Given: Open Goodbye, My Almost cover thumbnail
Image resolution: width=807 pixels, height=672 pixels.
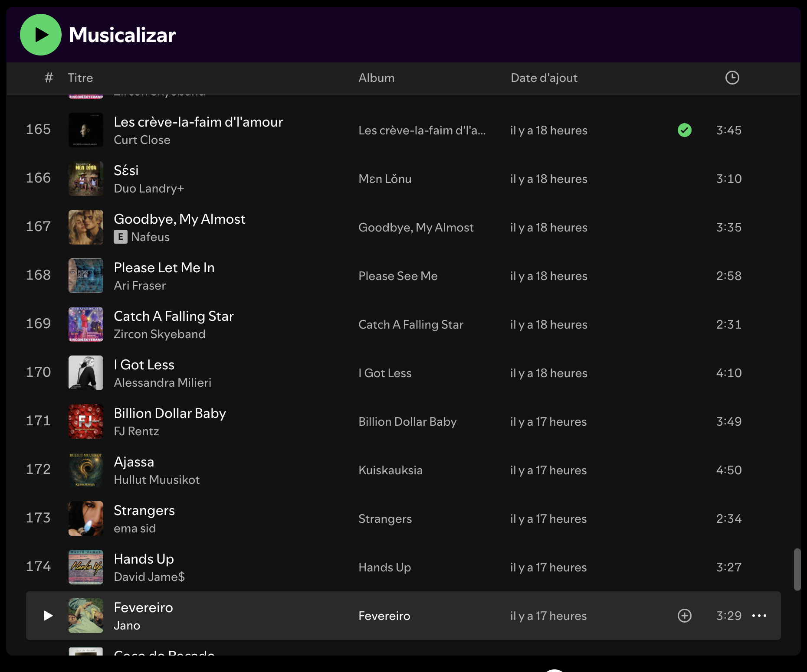Looking at the screenshot, I should (x=86, y=227).
